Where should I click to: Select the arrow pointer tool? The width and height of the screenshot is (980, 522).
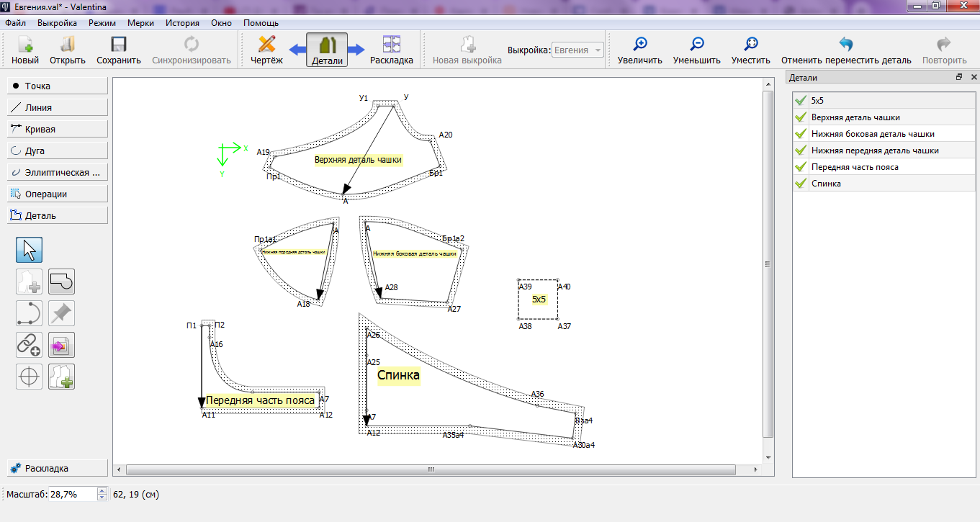coord(29,250)
